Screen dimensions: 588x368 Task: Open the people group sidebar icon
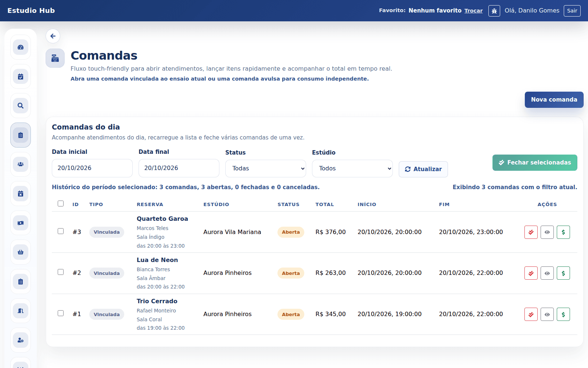tap(21, 164)
